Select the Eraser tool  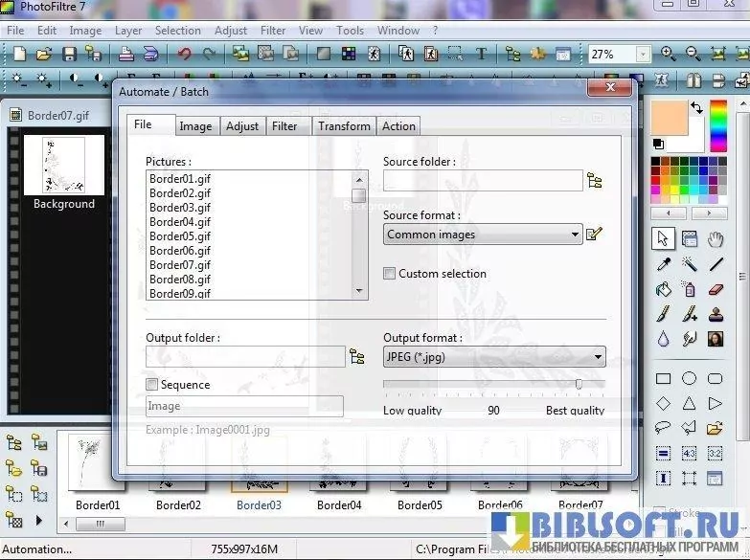(716, 289)
